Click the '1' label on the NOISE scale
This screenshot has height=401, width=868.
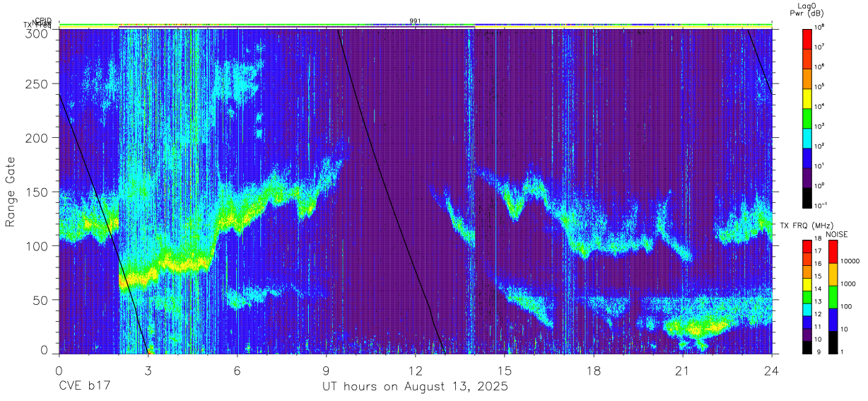click(842, 351)
